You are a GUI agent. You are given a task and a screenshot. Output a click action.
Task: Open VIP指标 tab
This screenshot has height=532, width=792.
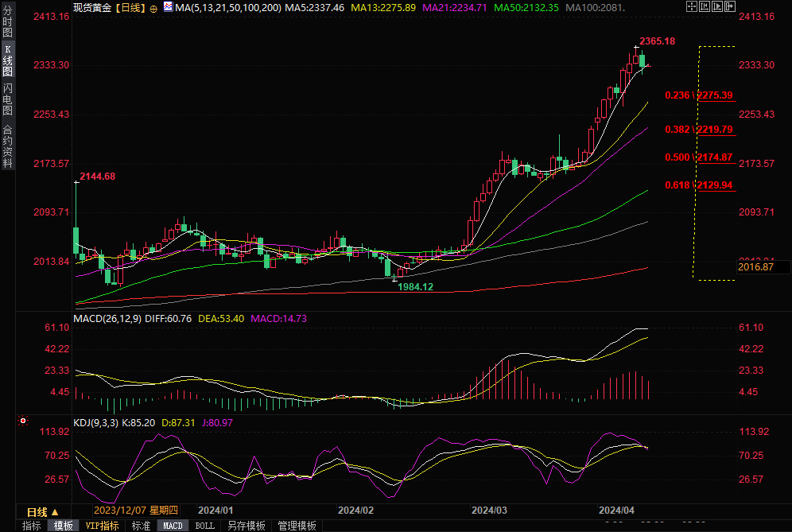point(102,526)
